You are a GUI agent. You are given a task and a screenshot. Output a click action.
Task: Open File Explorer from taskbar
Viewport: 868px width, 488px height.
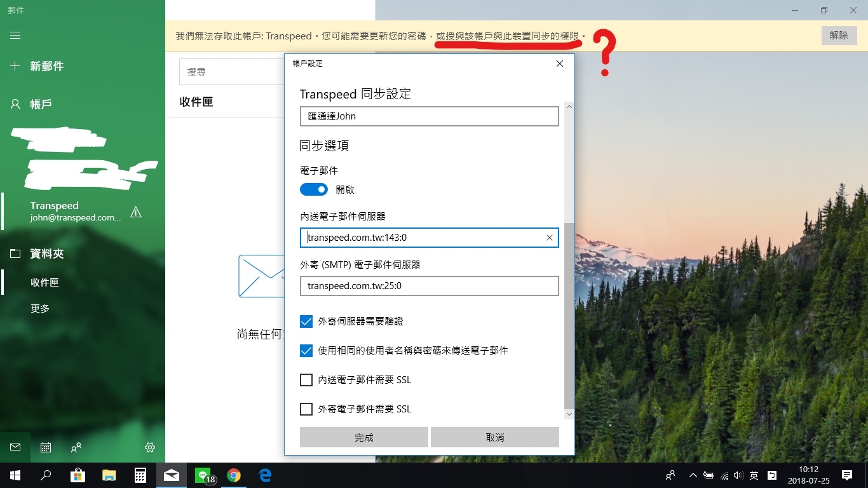tap(109, 475)
